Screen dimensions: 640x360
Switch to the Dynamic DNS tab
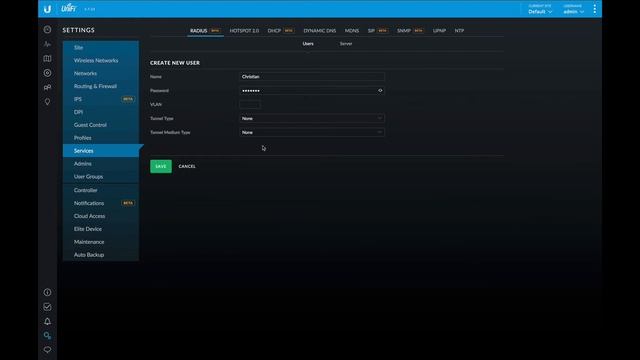tap(320, 31)
